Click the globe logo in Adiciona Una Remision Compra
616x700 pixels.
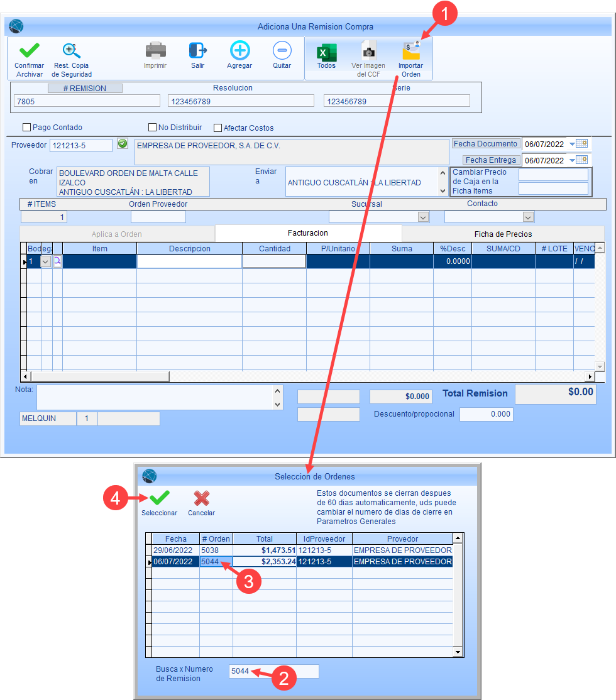pos(16,26)
